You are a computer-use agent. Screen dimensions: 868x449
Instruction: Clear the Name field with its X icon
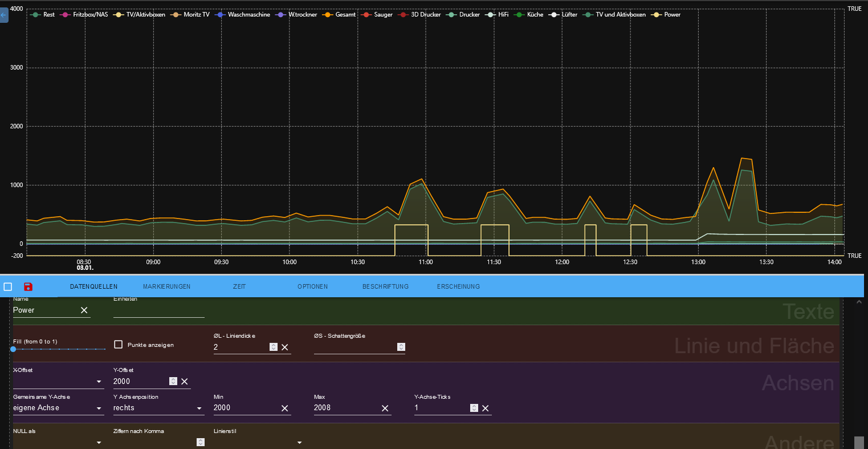(x=84, y=310)
